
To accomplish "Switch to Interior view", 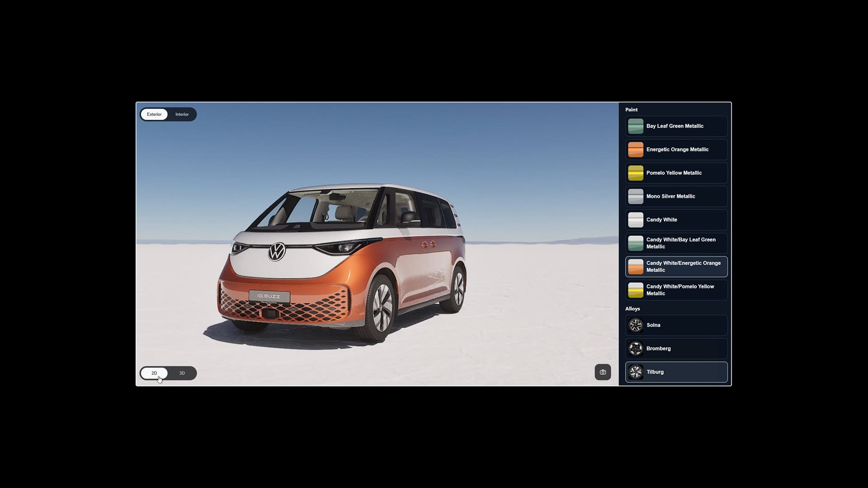I will (182, 114).
